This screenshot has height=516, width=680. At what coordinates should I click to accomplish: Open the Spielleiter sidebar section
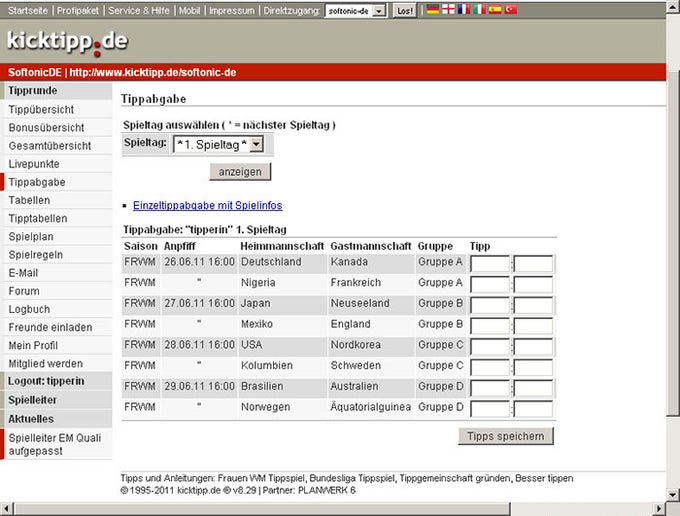pyautogui.click(x=56, y=400)
